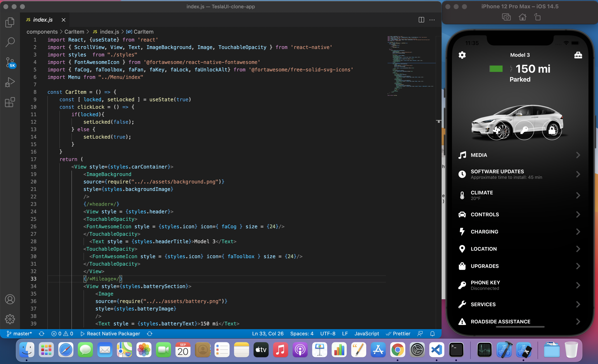Image resolution: width=598 pixels, height=364 pixels.
Task: Open the Search view in sidebar
Action: [10, 42]
